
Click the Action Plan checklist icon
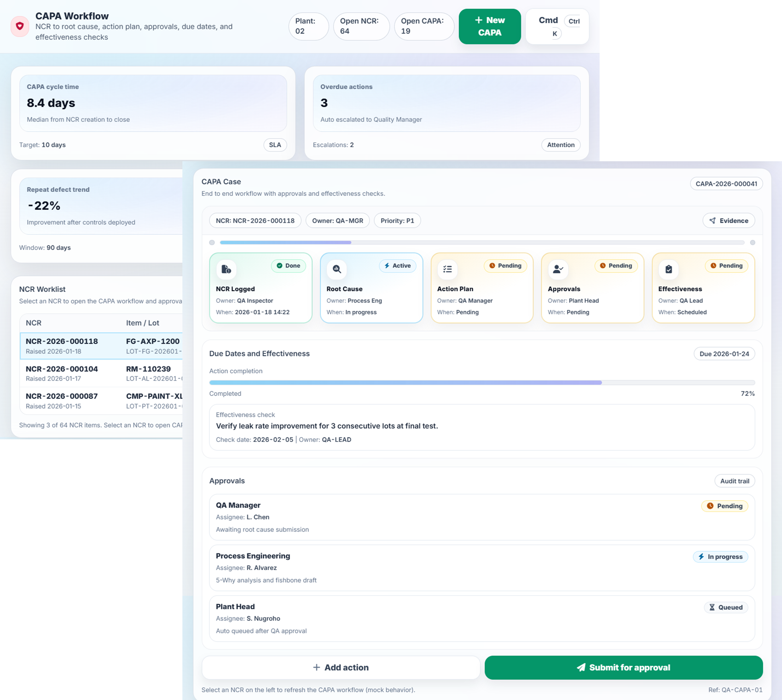(x=447, y=269)
